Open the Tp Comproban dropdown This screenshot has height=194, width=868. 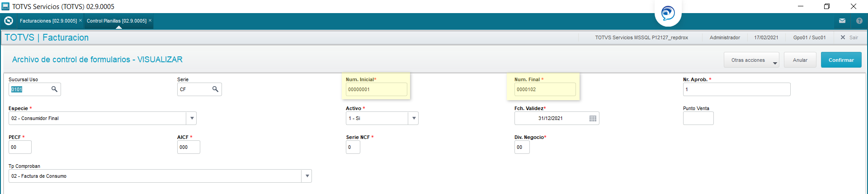pos(307,176)
